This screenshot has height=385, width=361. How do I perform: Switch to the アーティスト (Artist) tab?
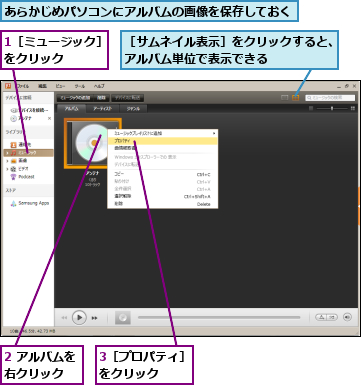coord(102,109)
